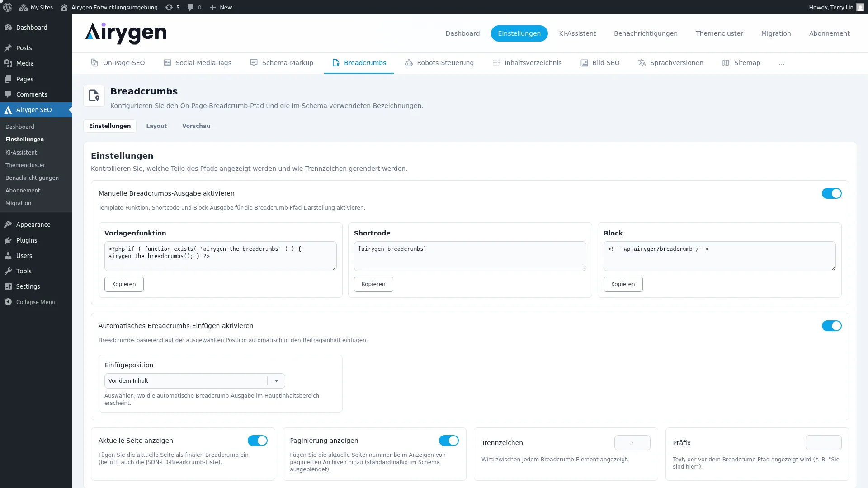Open Benachrichtigungen in top navigation
The image size is (868, 488).
(x=646, y=33)
